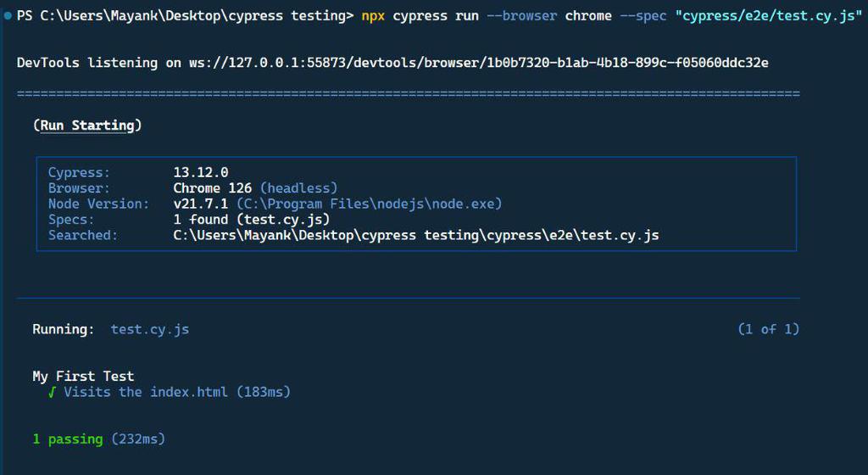The height and width of the screenshot is (475, 868).
Task: Click the headless label in Browser row
Action: 299,188
